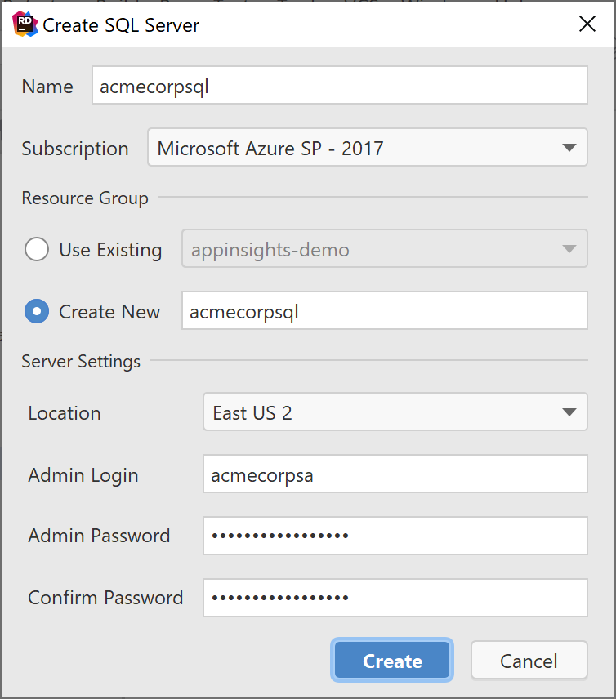Click the Name label
Screen dimensions: 616x699
(x=47, y=87)
